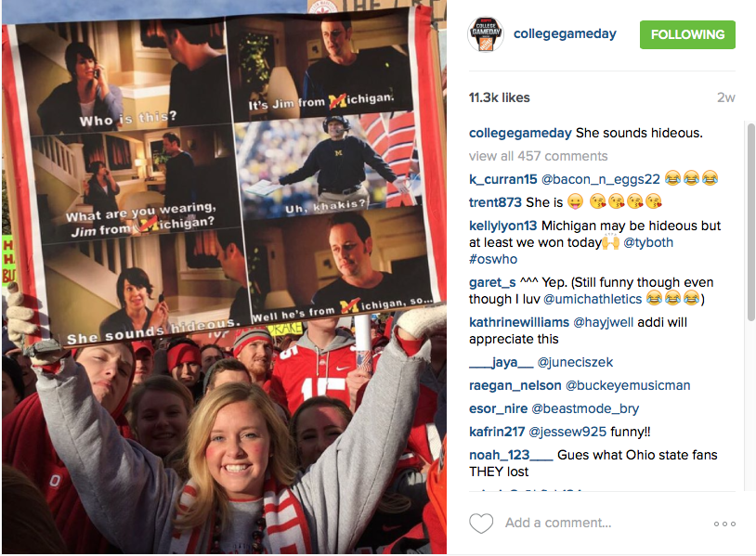The width and height of the screenshot is (756, 556).
Task: Click the comments panel scrollbar
Action: (x=750, y=222)
